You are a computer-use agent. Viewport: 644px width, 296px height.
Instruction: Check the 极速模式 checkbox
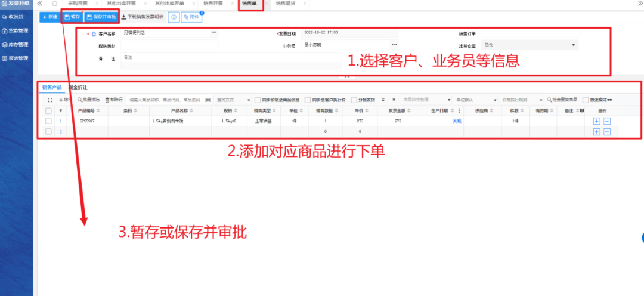point(586,100)
